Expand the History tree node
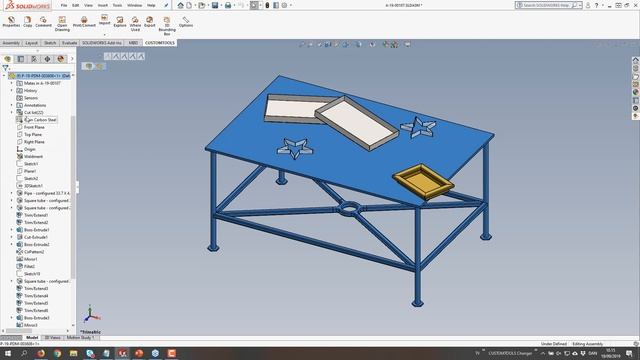 coord(12,91)
